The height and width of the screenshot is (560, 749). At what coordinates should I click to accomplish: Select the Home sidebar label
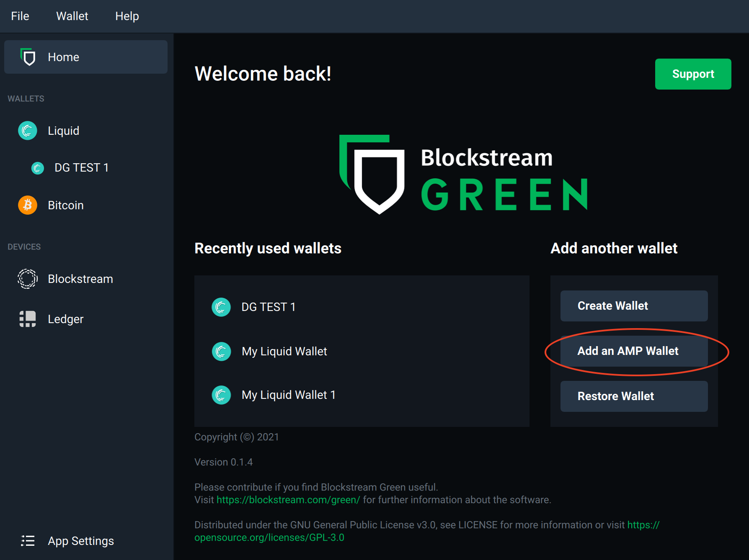(x=63, y=57)
